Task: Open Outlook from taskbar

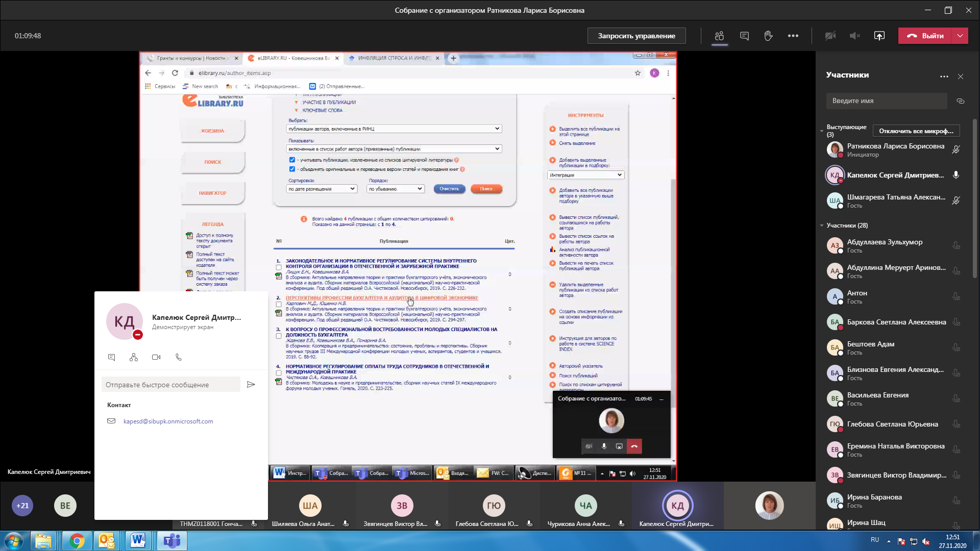Action: tap(107, 541)
